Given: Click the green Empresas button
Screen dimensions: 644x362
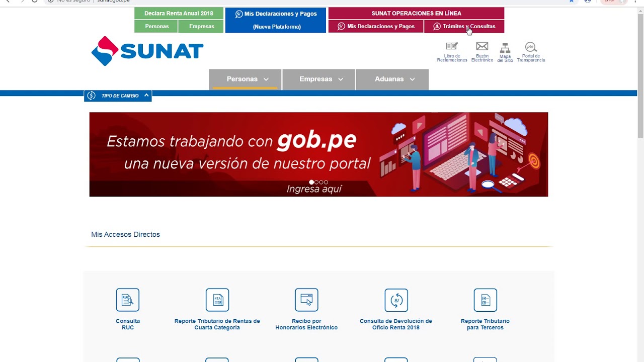Looking at the screenshot, I should coord(201,27).
